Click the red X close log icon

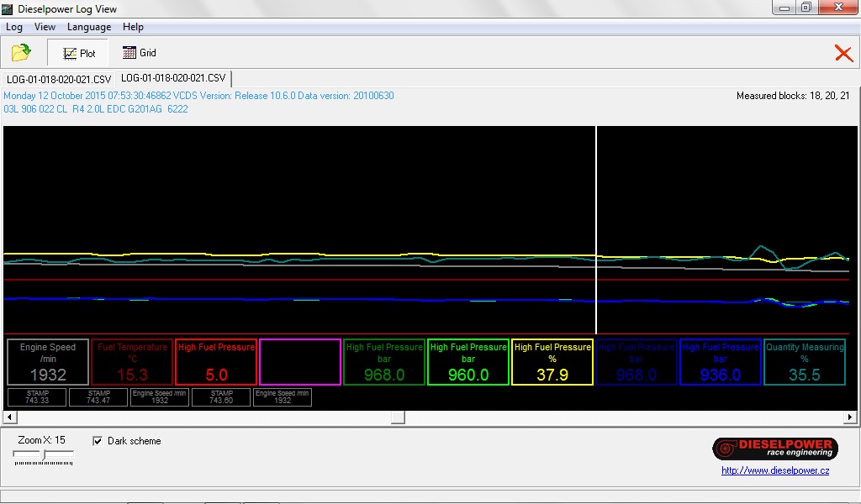coord(843,54)
